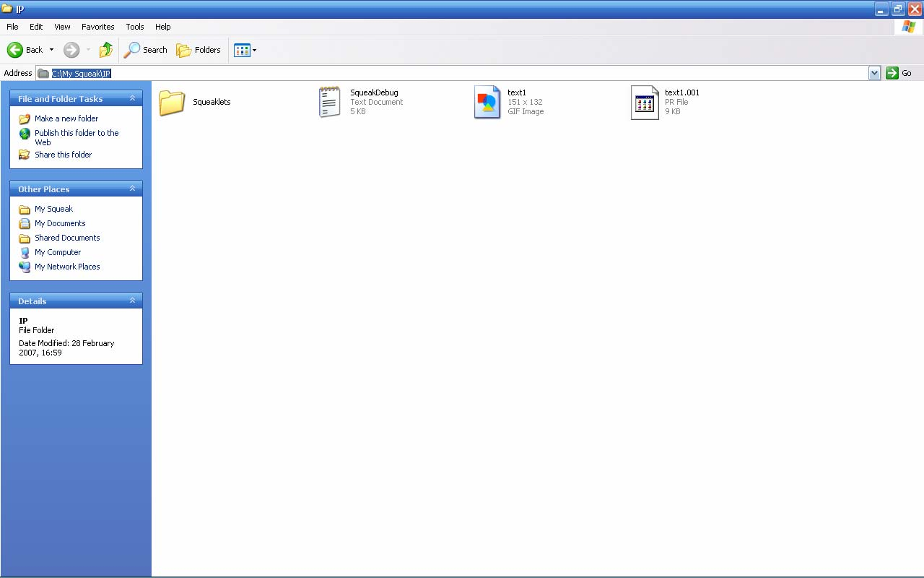Click the folder icon in address bar

point(43,73)
